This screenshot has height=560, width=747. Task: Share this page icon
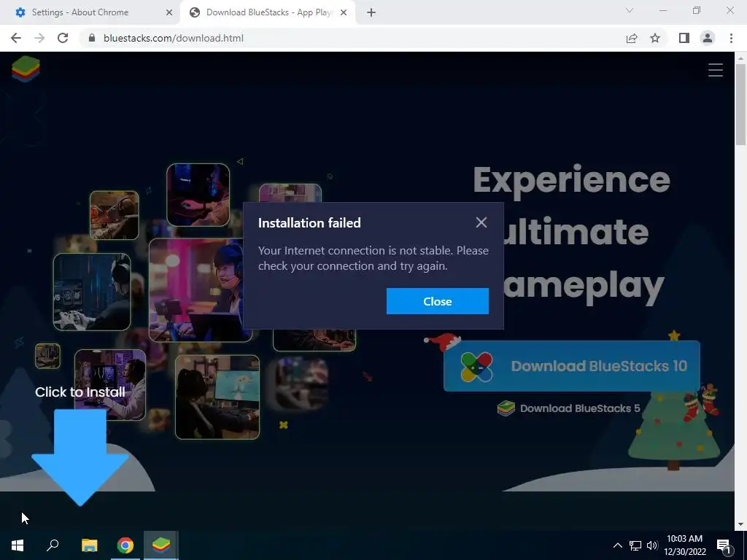pyautogui.click(x=632, y=38)
